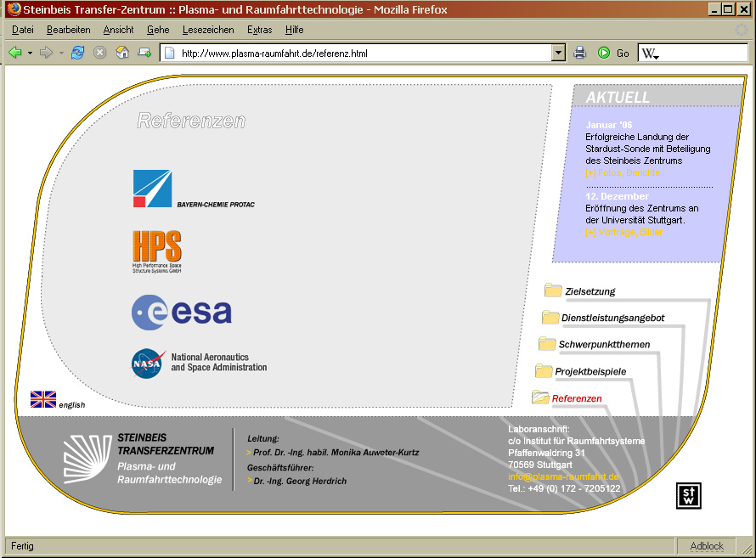Open the Lesezeichen menu
This screenshot has width=756, height=558.
click(x=208, y=30)
